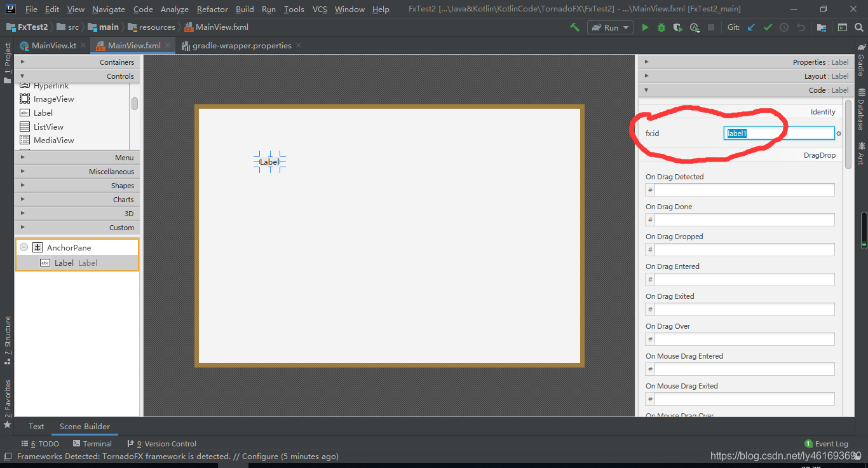Expand the Miscellaneous library section
Image resolution: width=868 pixels, height=468 pixels.
pyautogui.click(x=76, y=171)
